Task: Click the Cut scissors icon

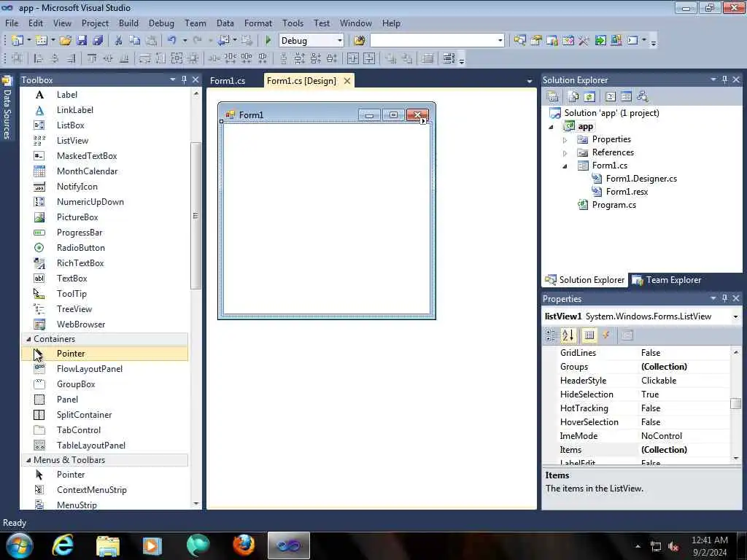Action: pos(119,41)
